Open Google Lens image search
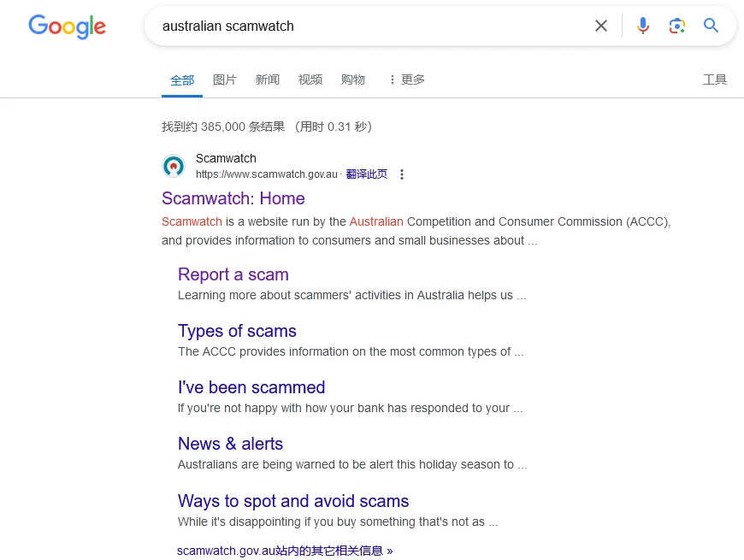The height and width of the screenshot is (560, 744). tap(677, 26)
